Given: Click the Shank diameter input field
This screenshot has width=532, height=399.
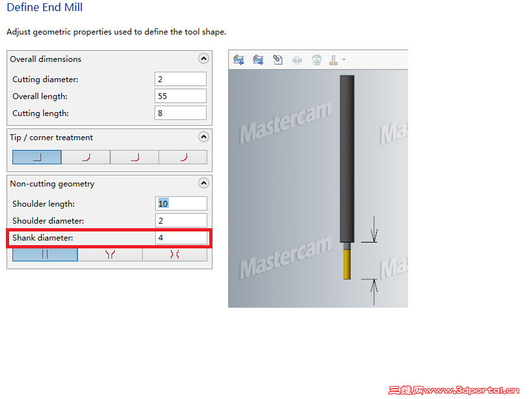Looking at the screenshot, I should tap(181, 237).
